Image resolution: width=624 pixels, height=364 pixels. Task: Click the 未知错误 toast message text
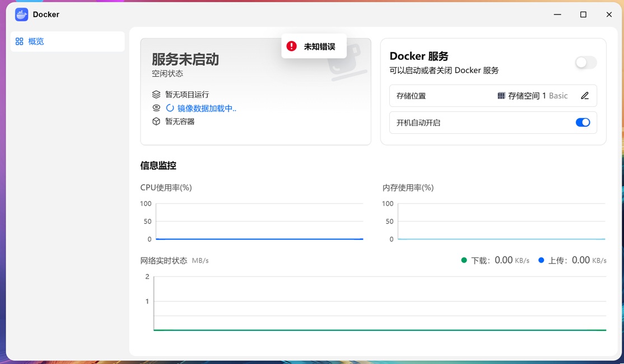319,46
